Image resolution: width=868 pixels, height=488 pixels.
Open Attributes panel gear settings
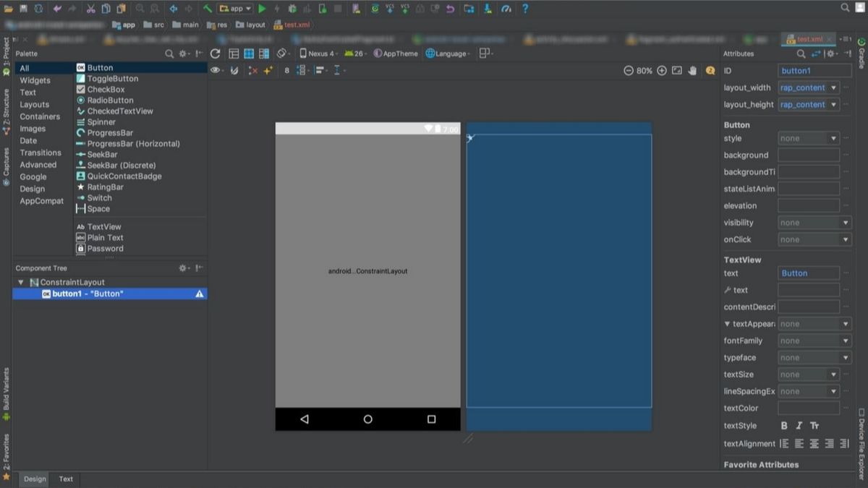click(833, 53)
